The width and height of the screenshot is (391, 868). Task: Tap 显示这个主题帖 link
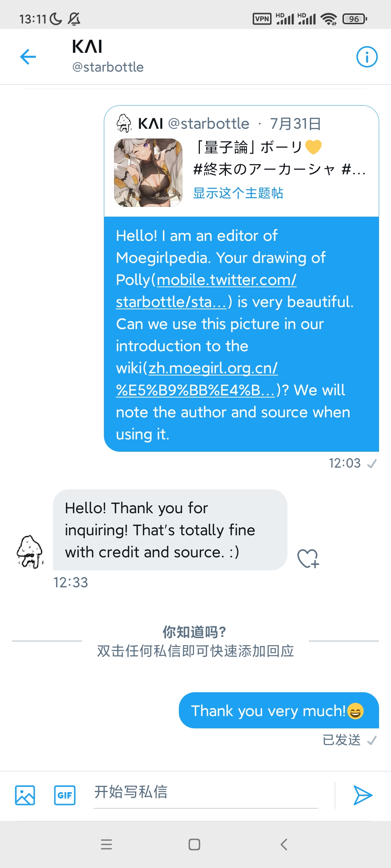[238, 193]
